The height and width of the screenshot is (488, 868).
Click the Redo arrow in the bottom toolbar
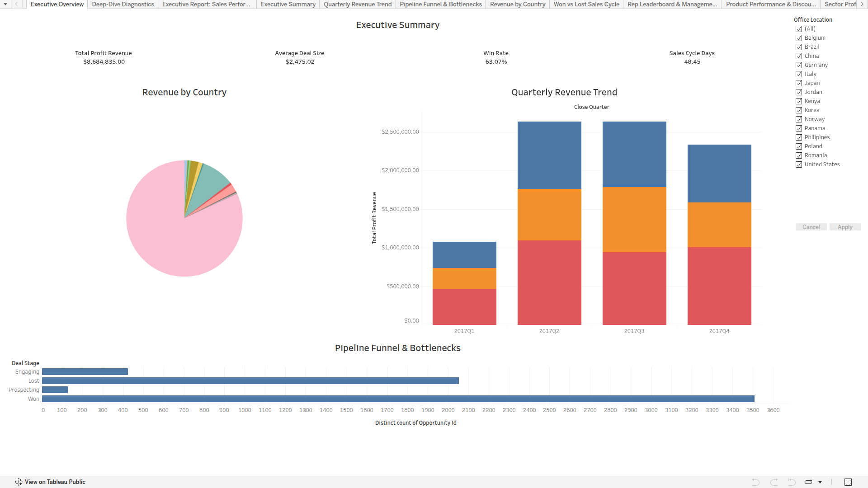774,482
